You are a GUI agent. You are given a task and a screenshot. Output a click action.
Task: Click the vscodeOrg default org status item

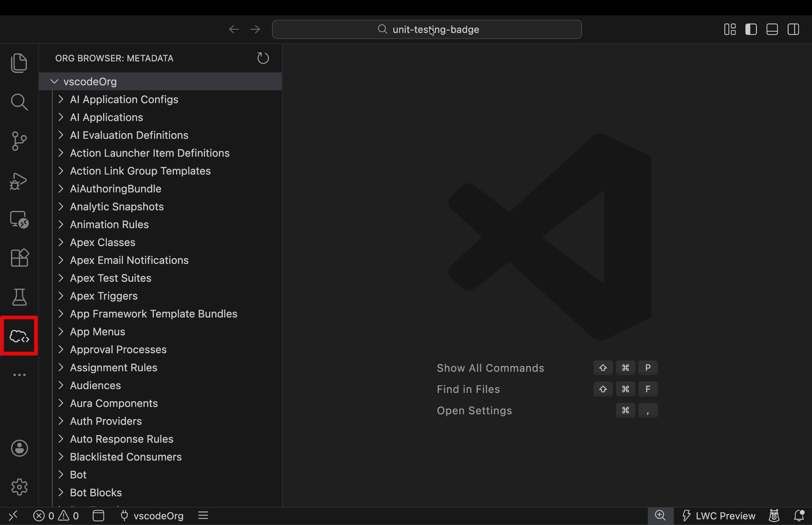tap(152, 515)
